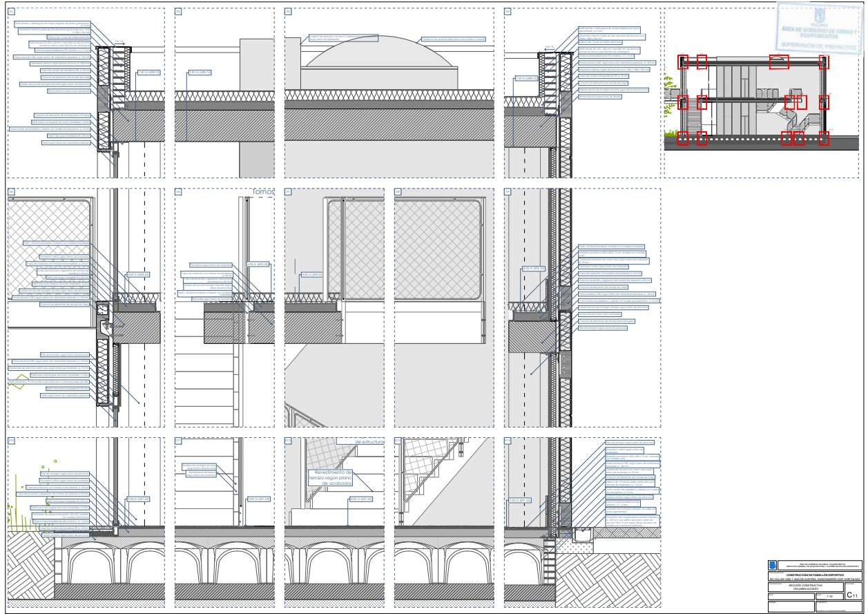Select the 7.00 m elevation tag in detail D2
The image size is (868, 614).
coord(200,72)
